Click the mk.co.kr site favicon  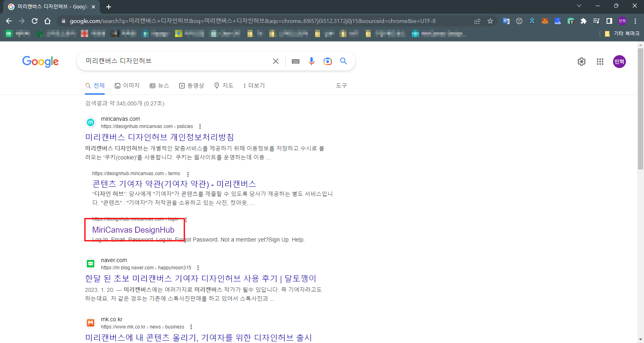(x=91, y=323)
